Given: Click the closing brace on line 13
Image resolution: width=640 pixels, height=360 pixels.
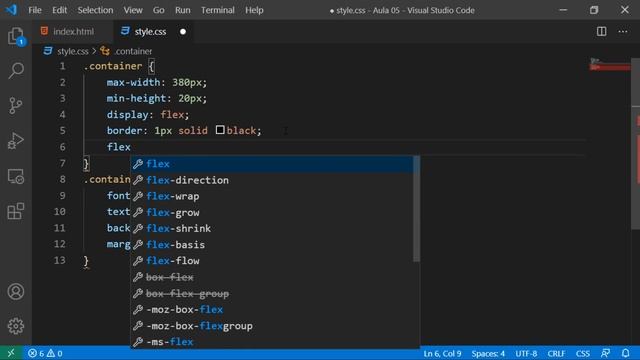Looking at the screenshot, I should [86, 261].
